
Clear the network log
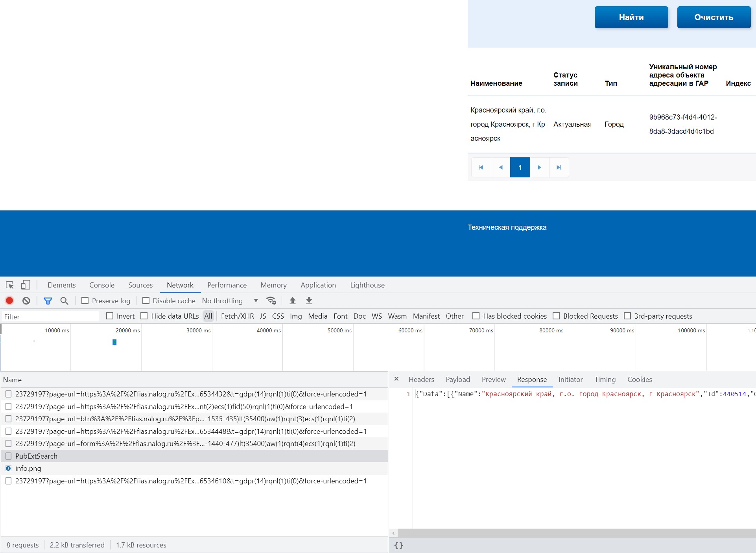tap(26, 301)
